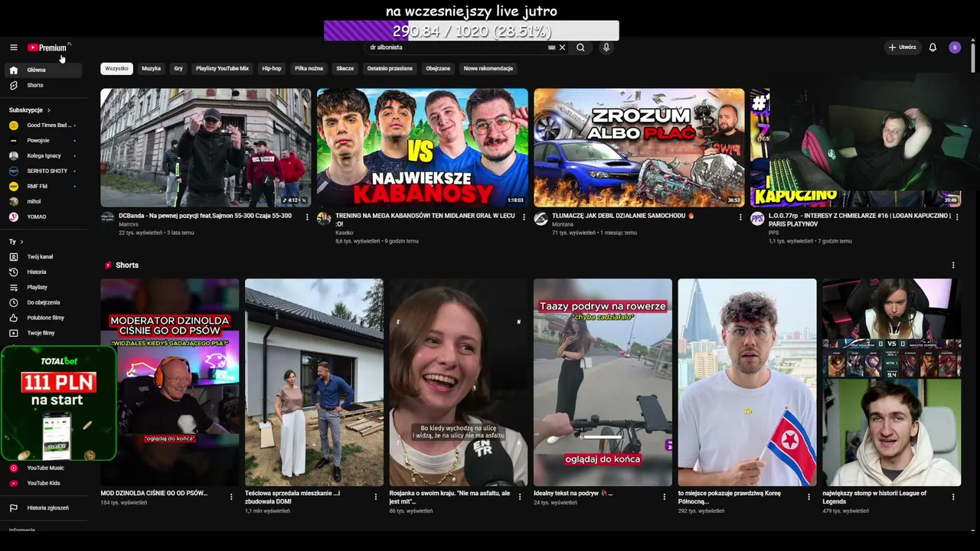The height and width of the screenshot is (551, 980).
Task: Open Twój kanał in the sidebar
Action: [x=44, y=256]
